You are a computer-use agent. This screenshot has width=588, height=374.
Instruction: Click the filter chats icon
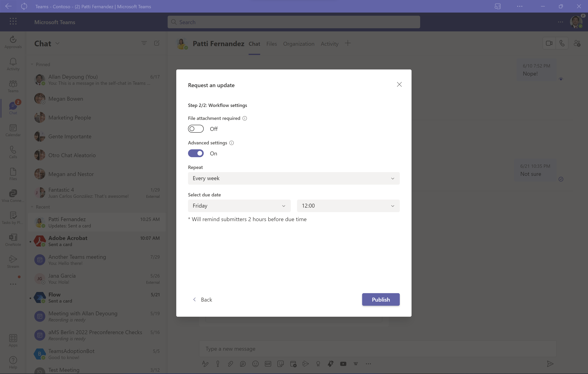pyautogui.click(x=144, y=43)
